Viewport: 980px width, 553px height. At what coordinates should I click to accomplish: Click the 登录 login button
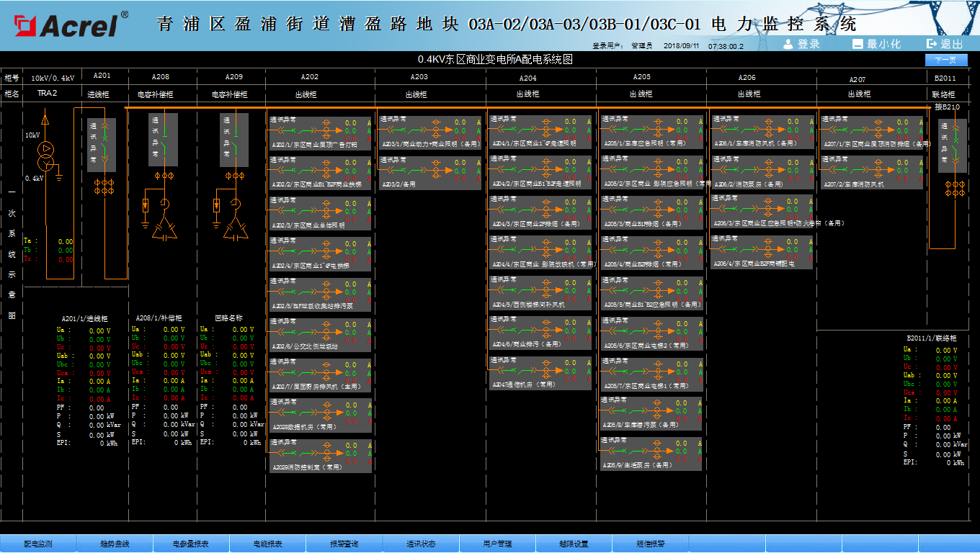point(801,44)
